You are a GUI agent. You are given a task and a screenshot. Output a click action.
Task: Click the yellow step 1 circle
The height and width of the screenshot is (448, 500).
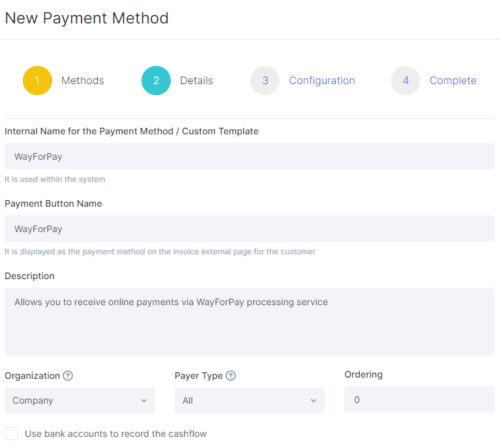pos(37,80)
